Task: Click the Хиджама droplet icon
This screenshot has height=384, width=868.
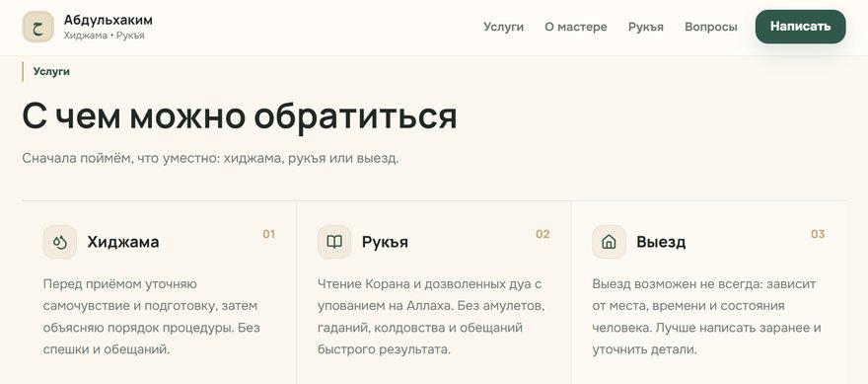Action: 60,242
